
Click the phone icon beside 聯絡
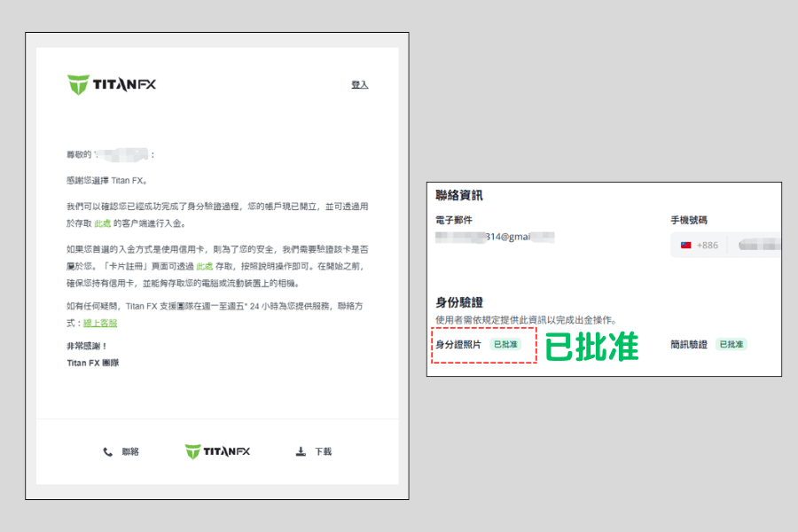pos(106,451)
